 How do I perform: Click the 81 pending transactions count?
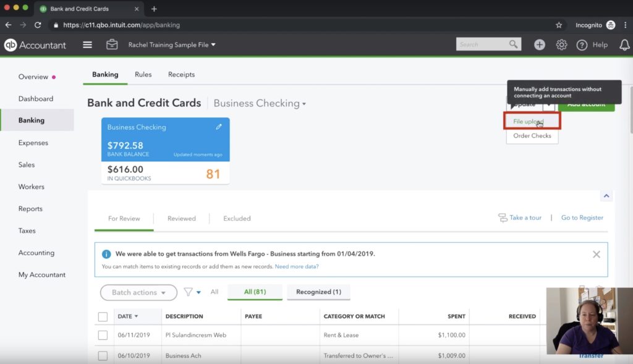tap(213, 174)
